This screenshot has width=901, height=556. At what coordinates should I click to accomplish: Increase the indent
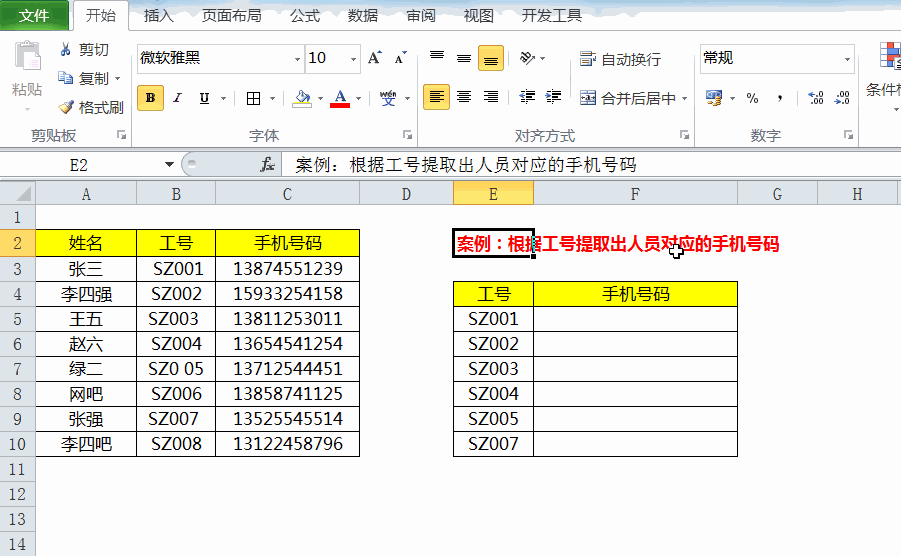553,97
